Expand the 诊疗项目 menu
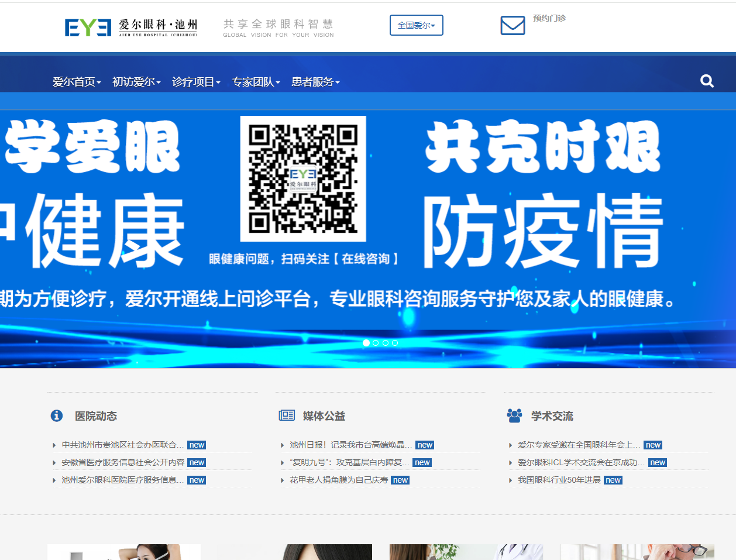Viewport: 736px width, 560px height. (x=196, y=82)
